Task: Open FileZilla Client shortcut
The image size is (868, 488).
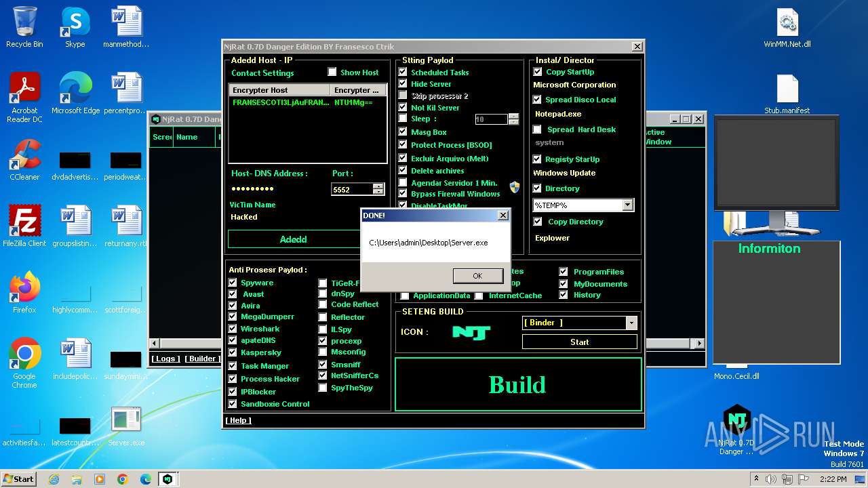Action: coord(24,226)
